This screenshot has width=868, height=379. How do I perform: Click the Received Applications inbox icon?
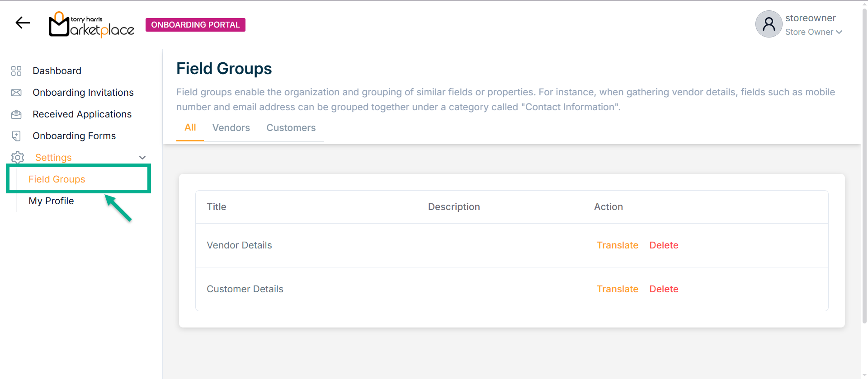pyautogui.click(x=16, y=114)
